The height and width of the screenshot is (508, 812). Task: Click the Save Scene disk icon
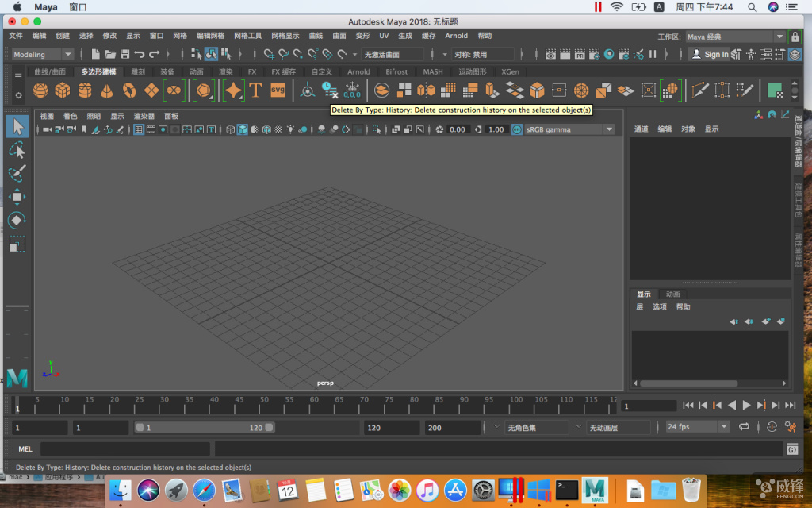(x=124, y=54)
